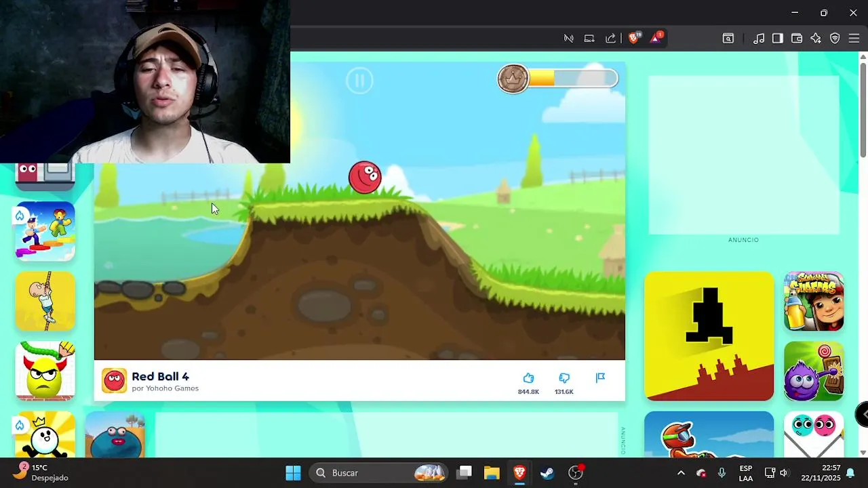Open File Explorer from the taskbar
The image size is (868, 488).
coord(492,472)
